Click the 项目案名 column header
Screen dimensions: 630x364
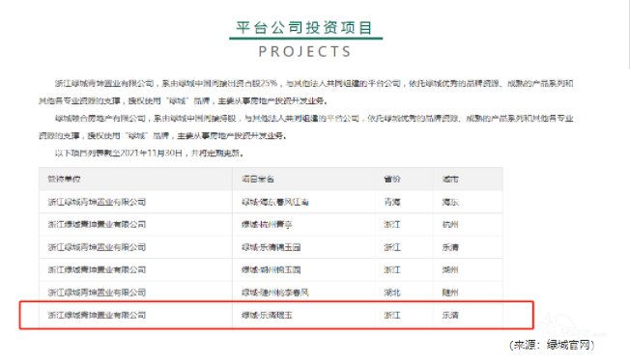coord(258,179)
